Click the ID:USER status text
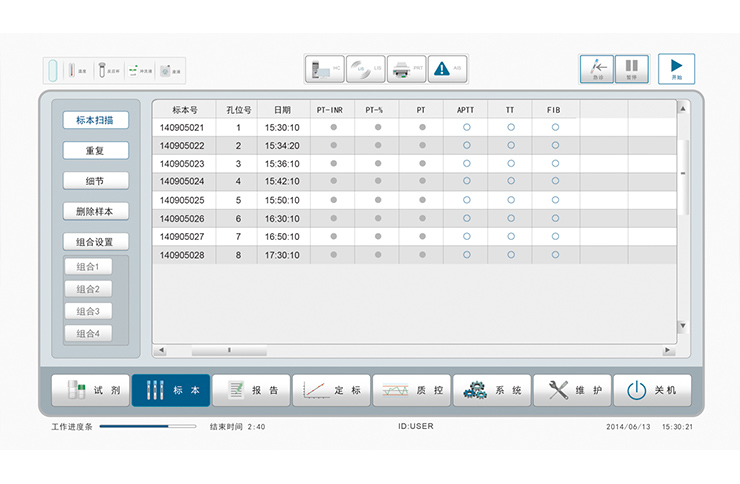The height and width of the screenshot is (484, 740). (416, 426)
